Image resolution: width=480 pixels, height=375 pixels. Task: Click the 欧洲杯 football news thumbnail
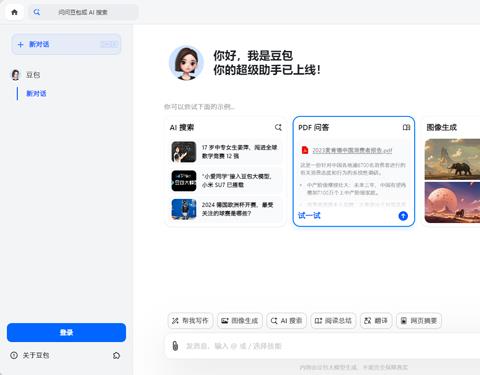[184, 209]
